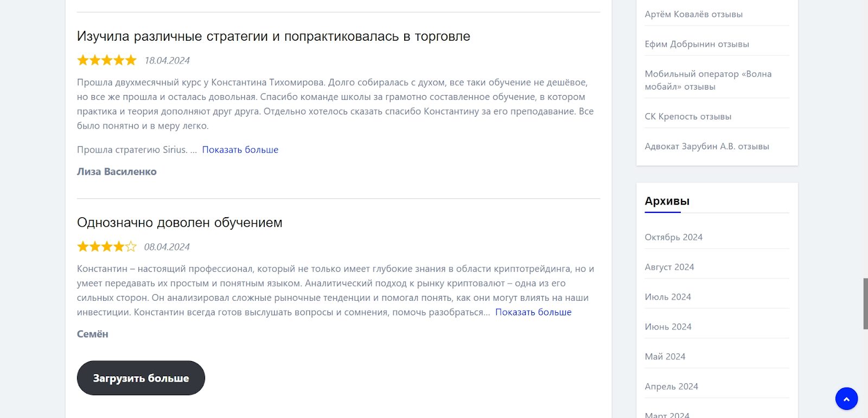Open the Июль 2024 archive
The image size is (868, 418).
[x=668, y=297]
